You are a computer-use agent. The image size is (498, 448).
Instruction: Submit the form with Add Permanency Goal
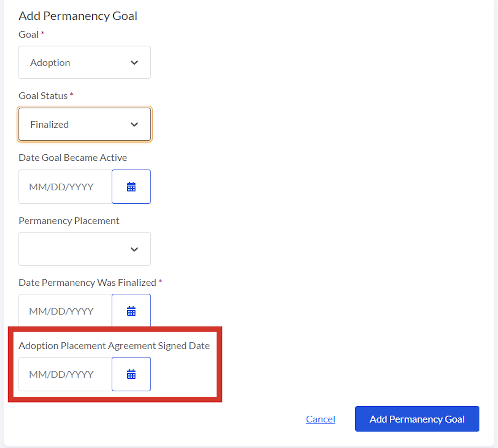417,419
